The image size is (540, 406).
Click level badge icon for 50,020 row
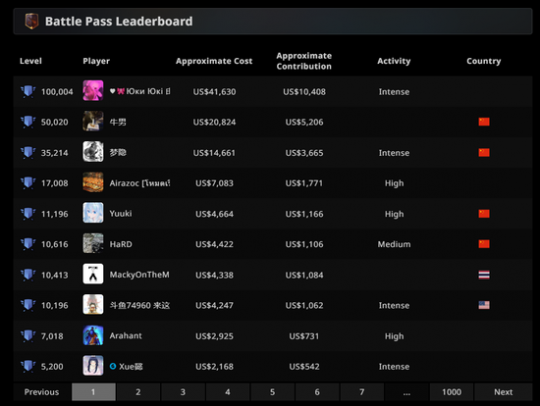coord(28,122)
